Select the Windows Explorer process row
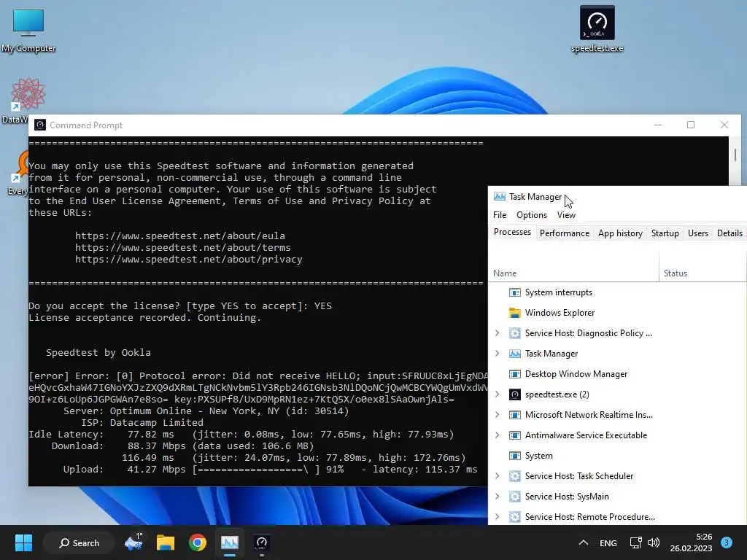Screen dimensions: 747x560 point(617,313)
